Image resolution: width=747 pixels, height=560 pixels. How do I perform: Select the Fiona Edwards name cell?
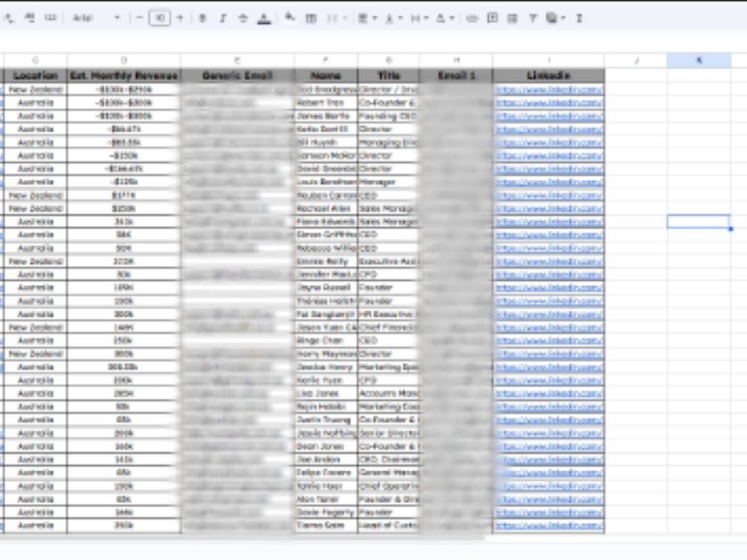tap(326, 222)
